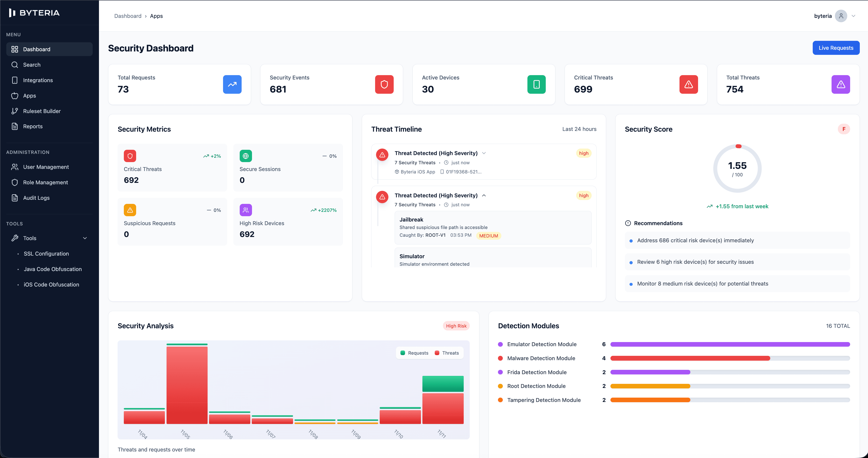Viewport: 868px width, 458px height.
Task: Click the Secure Sessions globe icon
Action: click(x=246, y=156)
